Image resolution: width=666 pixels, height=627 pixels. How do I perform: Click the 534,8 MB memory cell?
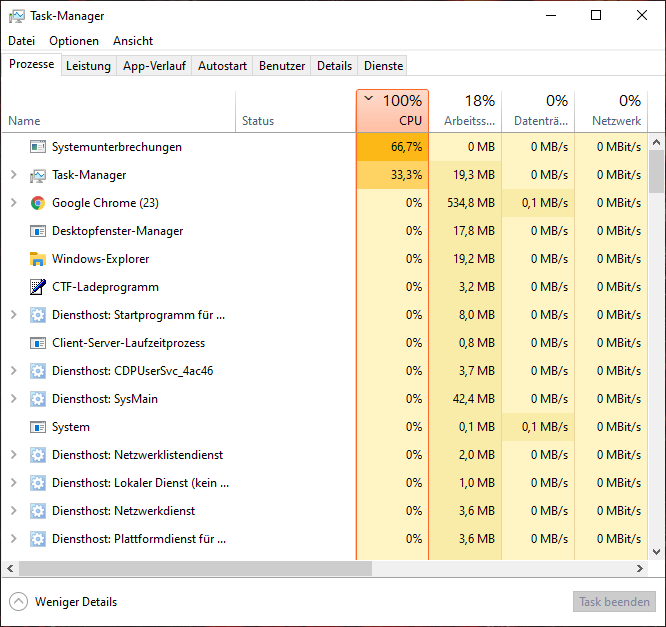tap(466, 203)
